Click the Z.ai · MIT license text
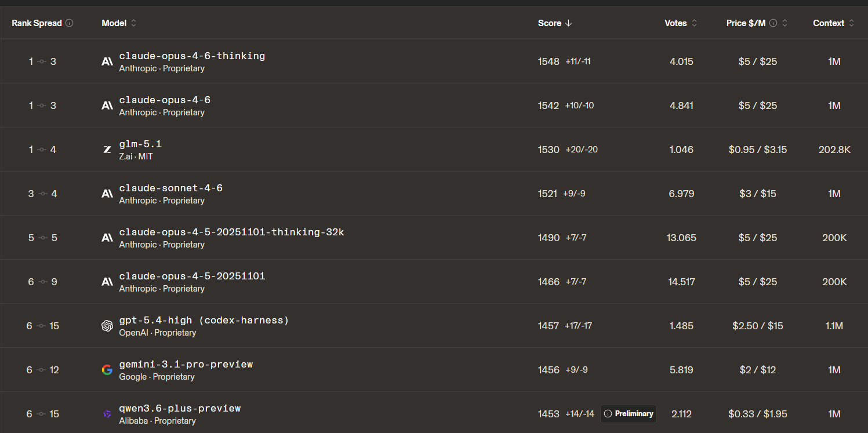Viewport: 868px width, 433px height. [x=136, y=157]
